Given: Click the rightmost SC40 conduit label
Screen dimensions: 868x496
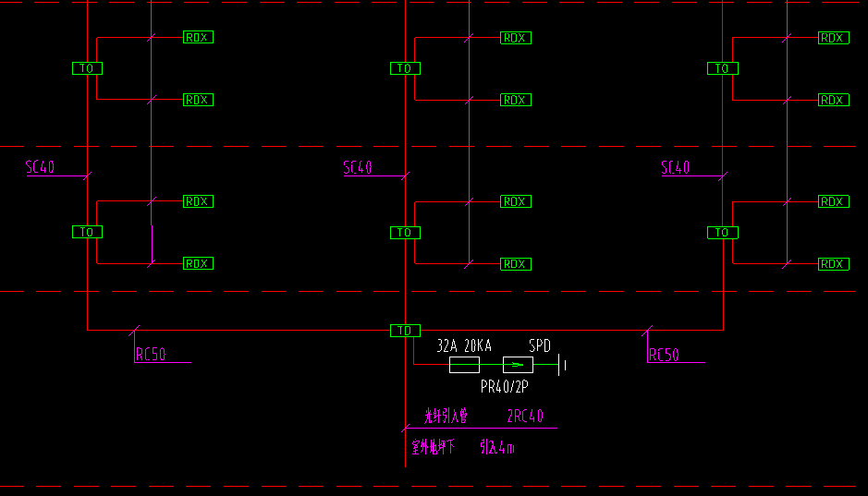Looking at the screenshot, I should pyautogui.click(x=676, y=167).
